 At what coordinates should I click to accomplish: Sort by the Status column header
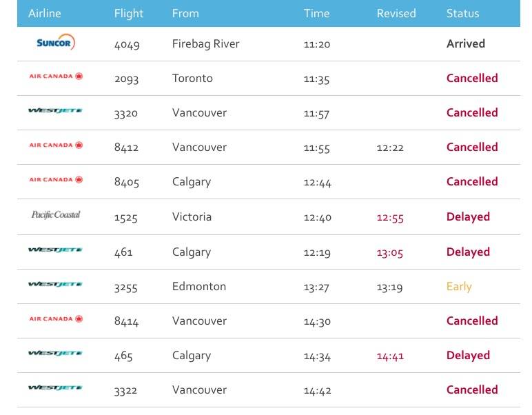tap(462, 13)
